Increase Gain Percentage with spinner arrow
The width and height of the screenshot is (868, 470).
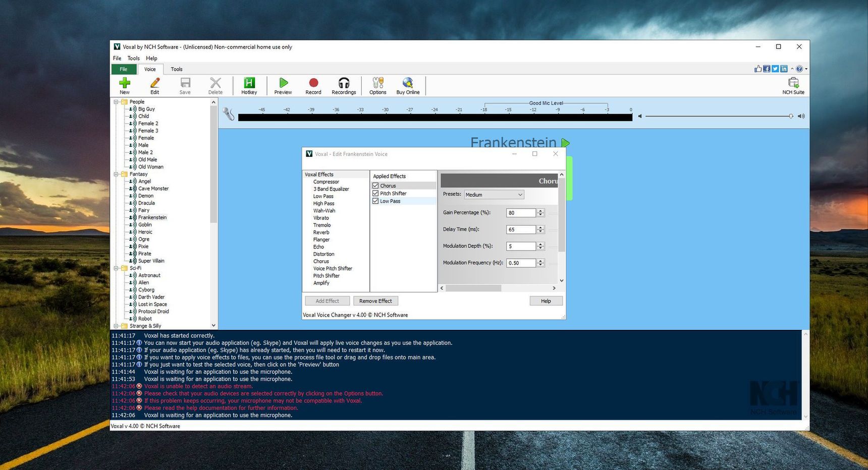tap(540, 211)
